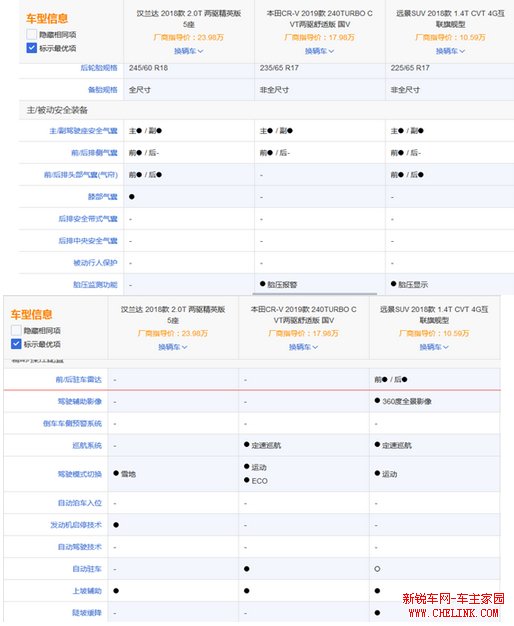Tick 隐藏相同项 checkbox in the airbag comparison table
Viewport: 514px width, 626px height.
pyautogui.click(x=32, y=34)
